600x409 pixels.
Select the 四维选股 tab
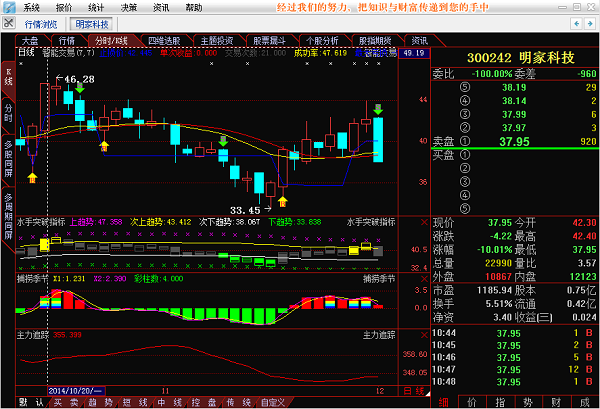(165, 41)
